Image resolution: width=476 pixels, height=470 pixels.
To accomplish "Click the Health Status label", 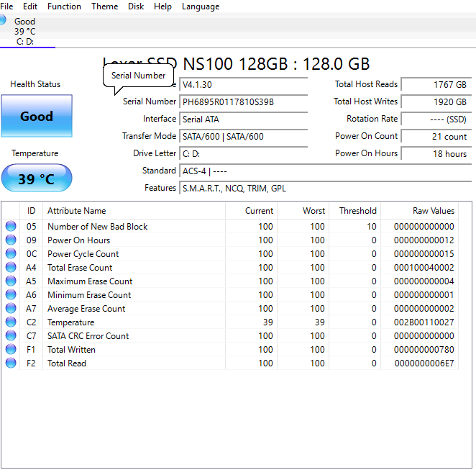I will 35,84.
